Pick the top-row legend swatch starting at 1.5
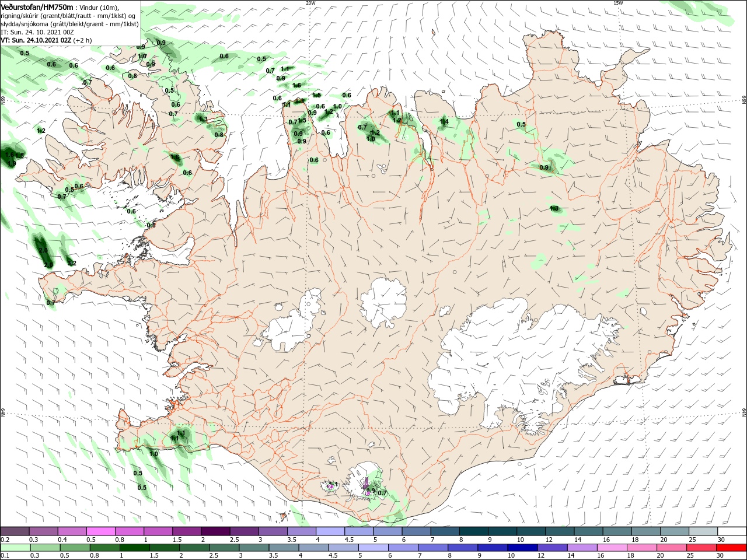The width and height of the screenshot is (747, 560). (x=187, y=531)
